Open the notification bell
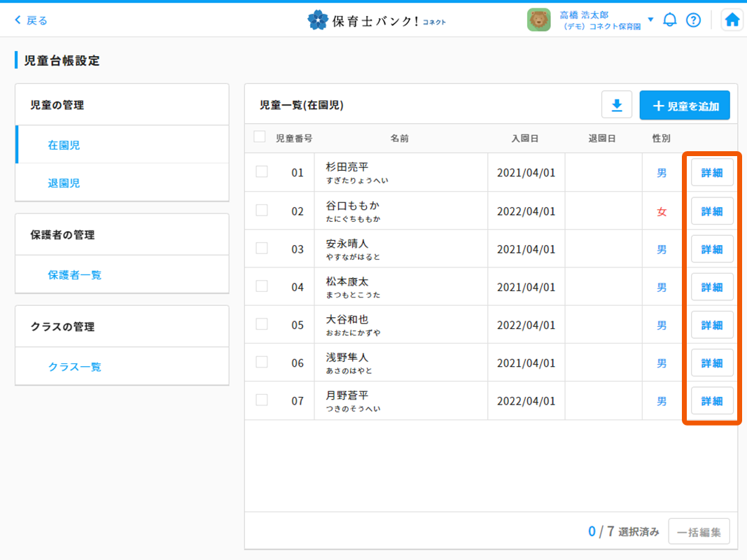 [670, 20]
